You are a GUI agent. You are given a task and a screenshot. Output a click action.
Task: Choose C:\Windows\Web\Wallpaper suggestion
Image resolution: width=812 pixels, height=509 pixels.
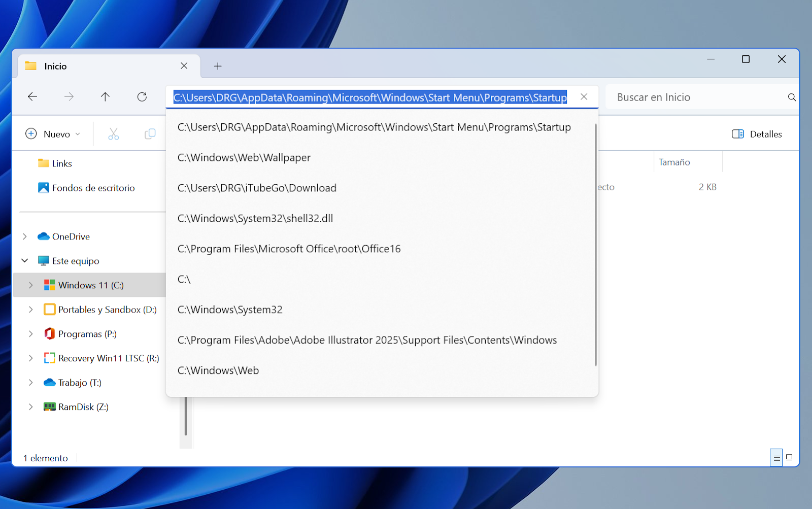(244, 158)
